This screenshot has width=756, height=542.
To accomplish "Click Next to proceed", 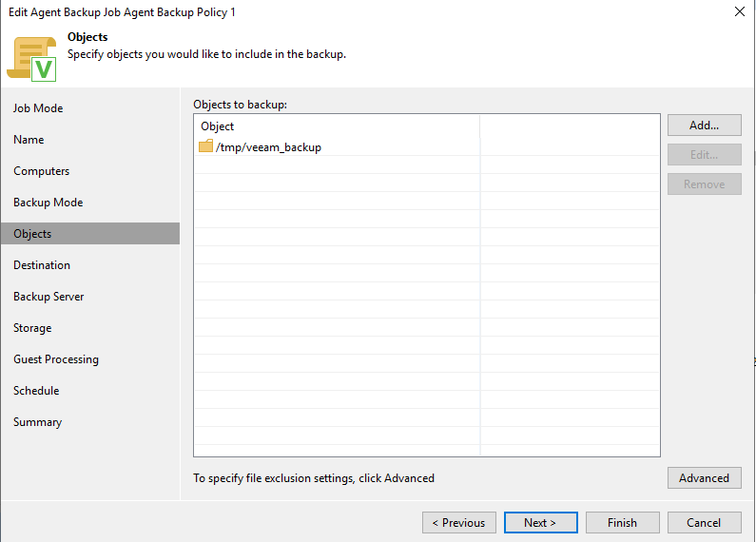I will click(539, 523).
